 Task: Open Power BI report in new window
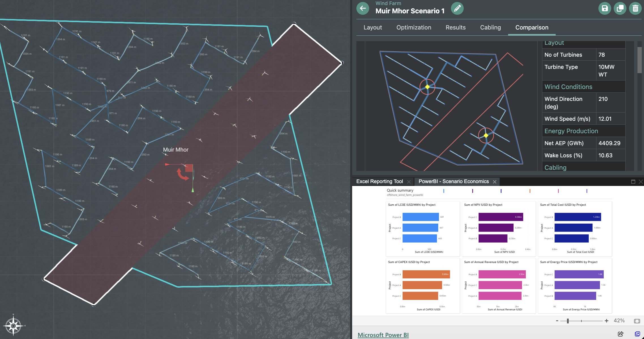637,334
